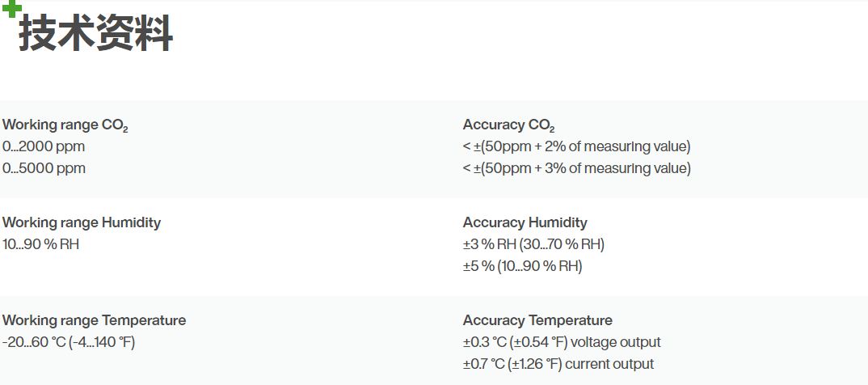Collapse the 技术资料 section heading

click(x=95, y=33)
